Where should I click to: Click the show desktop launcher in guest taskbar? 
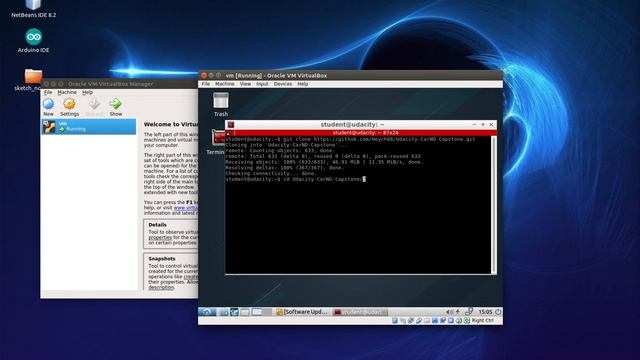pyautogui.click(x=245, y=312)
